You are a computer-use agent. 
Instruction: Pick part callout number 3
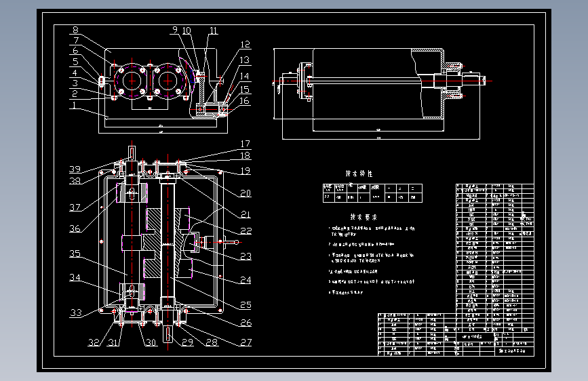point(75,83)
